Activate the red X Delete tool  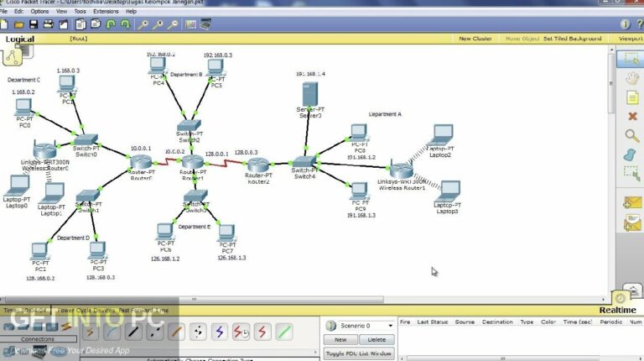[632, 117]
